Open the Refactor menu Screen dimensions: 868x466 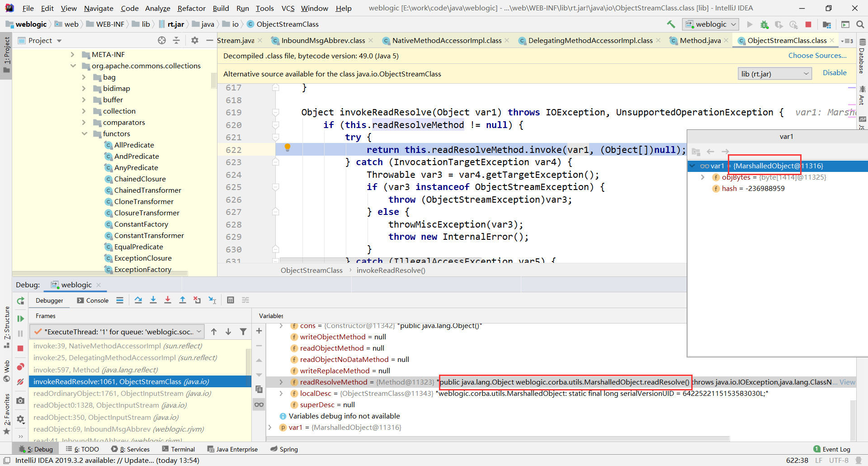coord(191,8)
